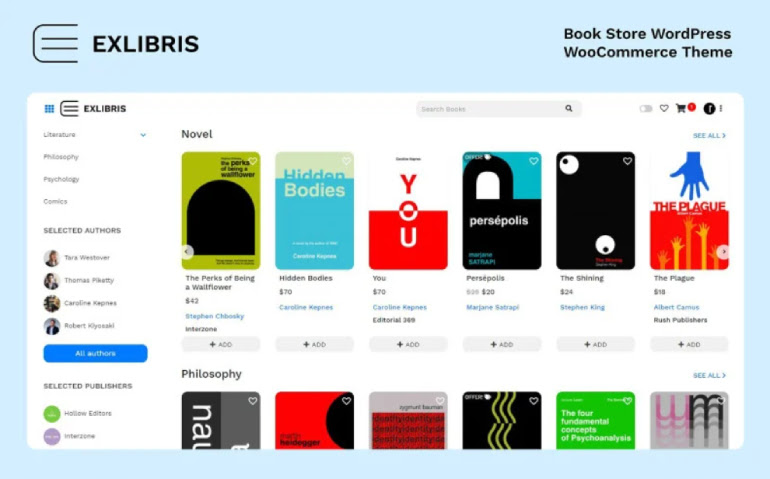The image size is (770, 479).
Task: Open the three-dot menu beside avatar
Action: click(721, 109)
